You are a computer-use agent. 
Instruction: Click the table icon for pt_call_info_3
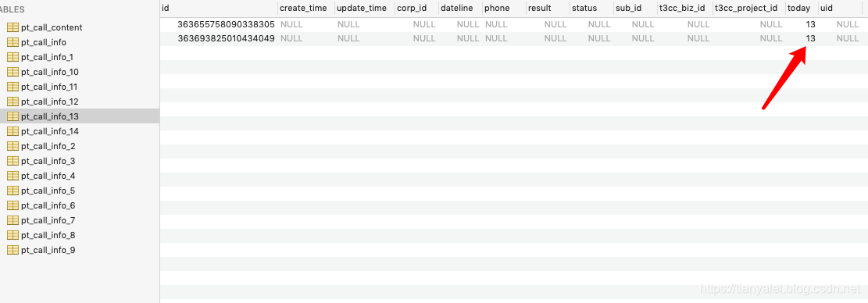(x=13, y=161)
